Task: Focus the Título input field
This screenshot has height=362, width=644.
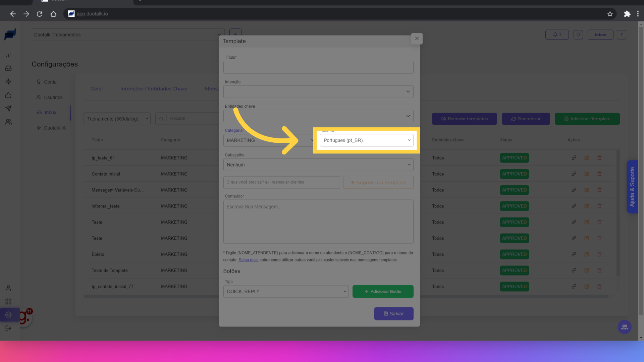Action: pos(318,67)
